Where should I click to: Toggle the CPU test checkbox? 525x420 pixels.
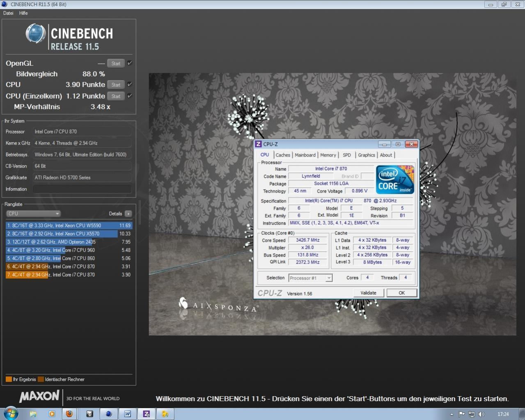pyautogui.click(x=130, y=84)
